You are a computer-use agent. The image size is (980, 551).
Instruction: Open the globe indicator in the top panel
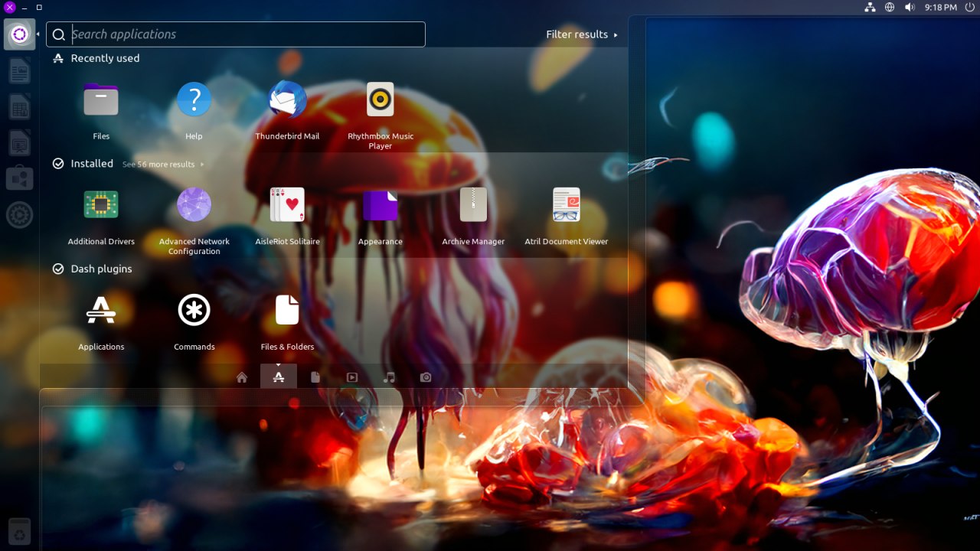pos(890,7)
